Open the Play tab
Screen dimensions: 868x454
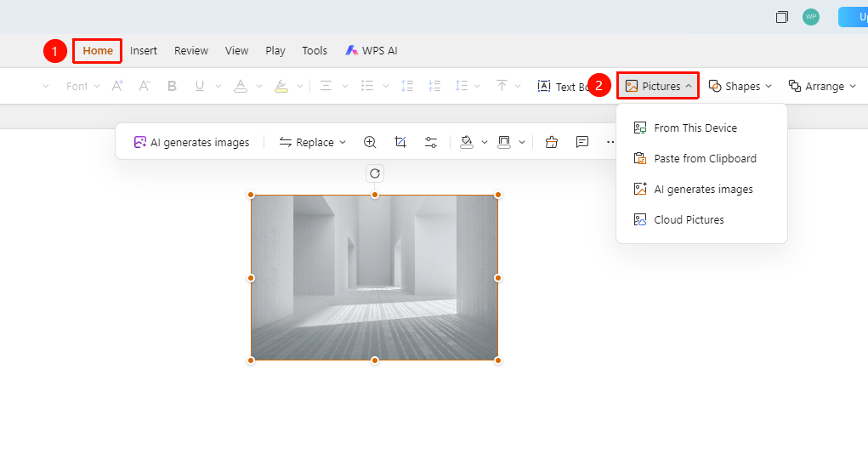point(275,51)
